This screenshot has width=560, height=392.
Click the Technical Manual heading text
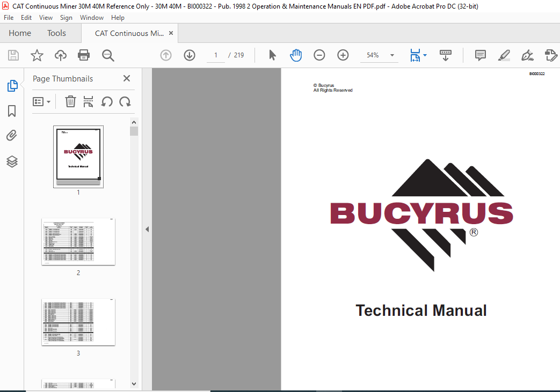point(421,310)
